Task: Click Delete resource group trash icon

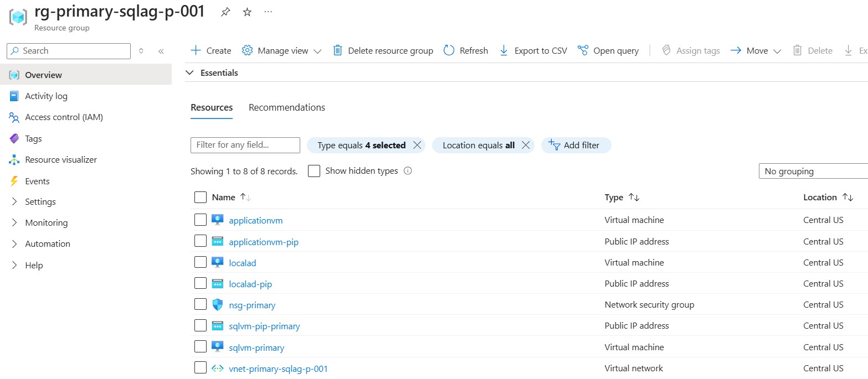Action: pyautogui.click(x=337, y=50)
